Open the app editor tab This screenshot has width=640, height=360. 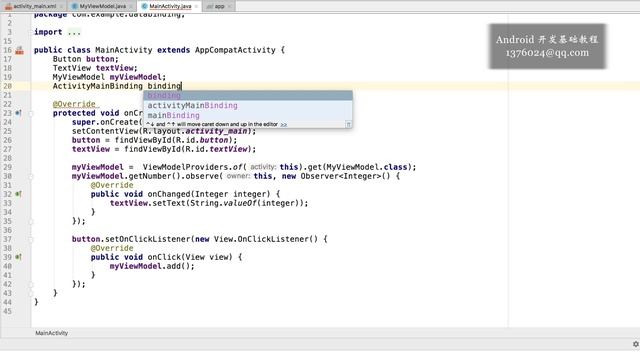pyautogui.click(x=219, y=6)
